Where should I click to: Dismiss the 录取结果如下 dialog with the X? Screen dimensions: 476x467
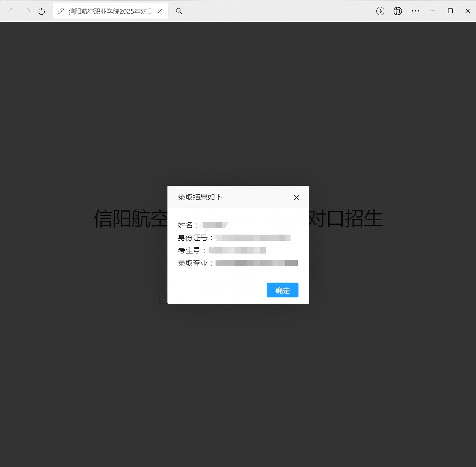[x=296, y=198]
